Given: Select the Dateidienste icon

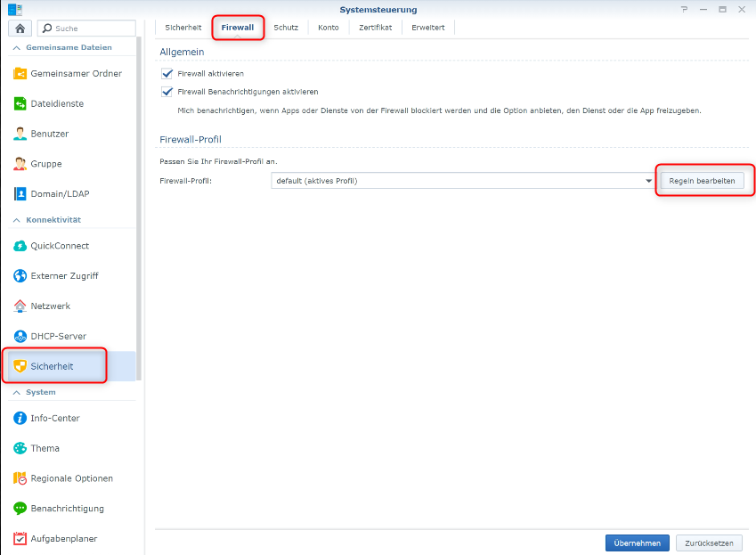Looking at the screenshot, I should point(20,104).
